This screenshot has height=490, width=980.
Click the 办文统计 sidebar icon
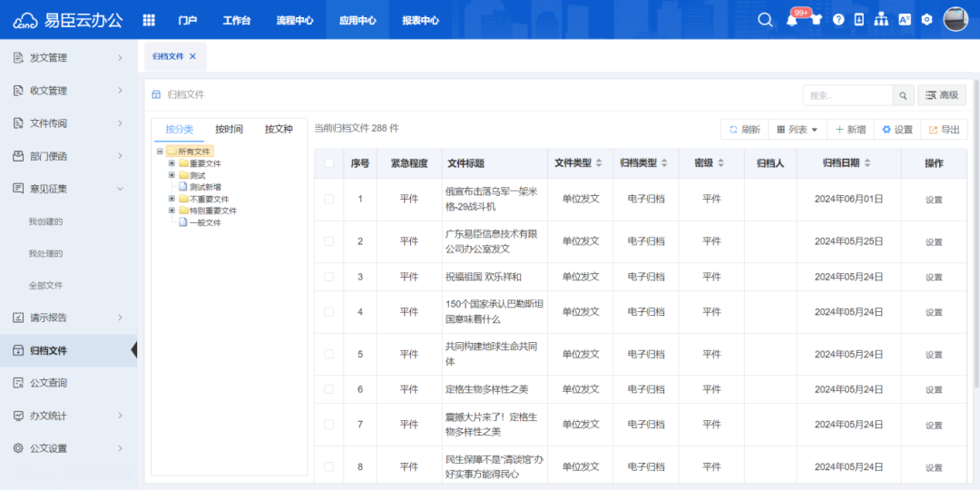pos(18,415)
